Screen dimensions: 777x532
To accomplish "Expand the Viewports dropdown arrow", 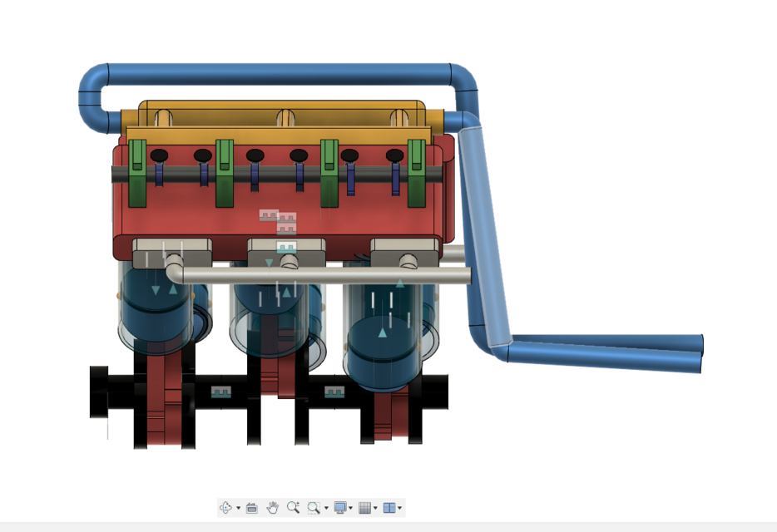I will (x=399, y=507).
